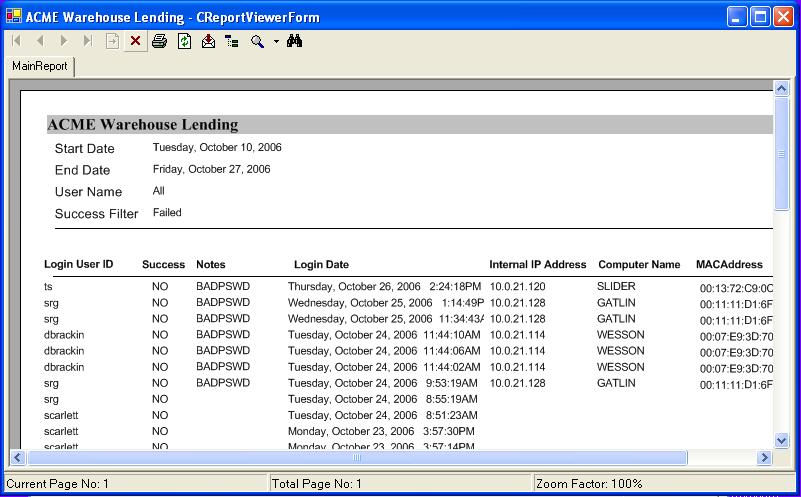Click vertical scrollbar down arrow
This screenshot has width=801, height=497.
point(781,440)
